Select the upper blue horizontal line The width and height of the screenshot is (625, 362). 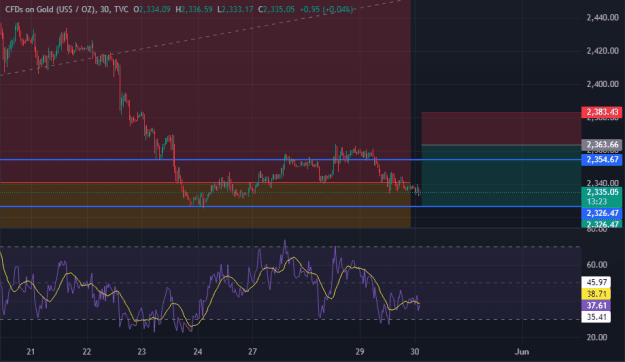[291, 159]
